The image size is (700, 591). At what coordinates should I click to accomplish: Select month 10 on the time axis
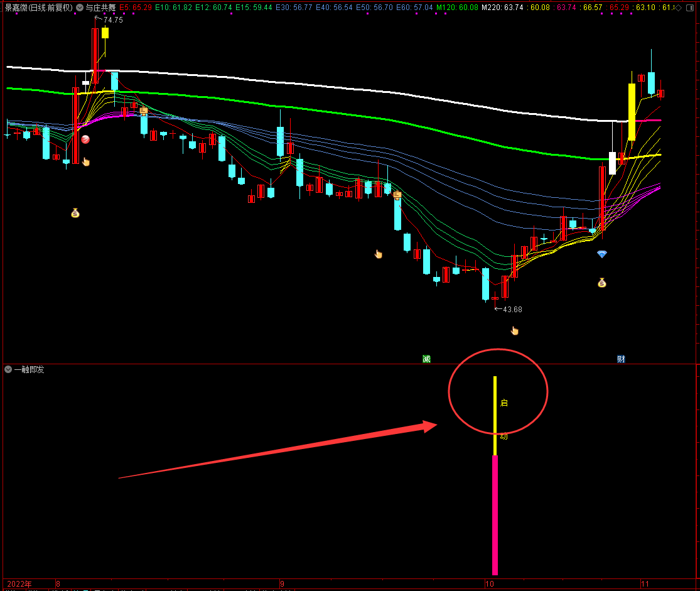click(489, 584)
